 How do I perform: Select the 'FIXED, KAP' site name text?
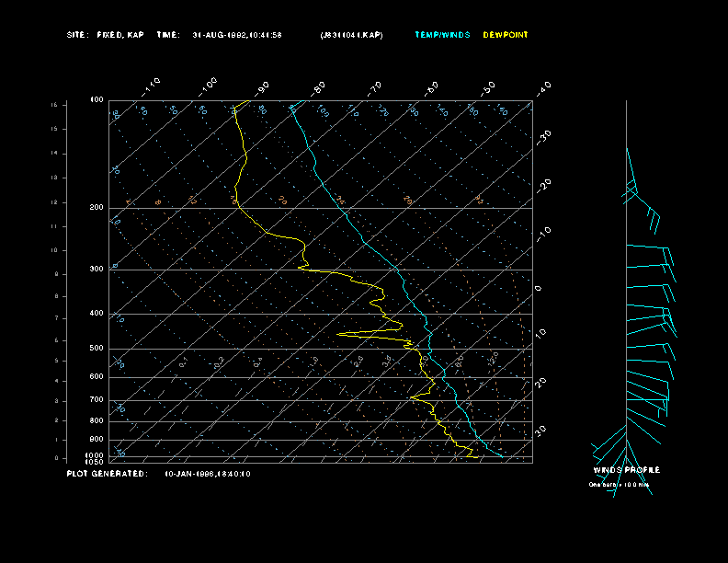120,35
